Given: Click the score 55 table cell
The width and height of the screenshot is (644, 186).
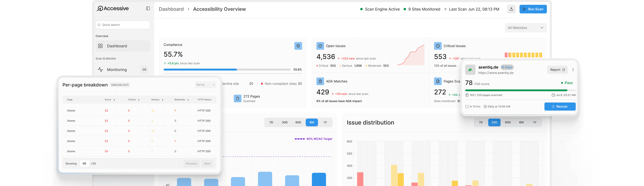Looking at the screenshot, I should point(106,151).
